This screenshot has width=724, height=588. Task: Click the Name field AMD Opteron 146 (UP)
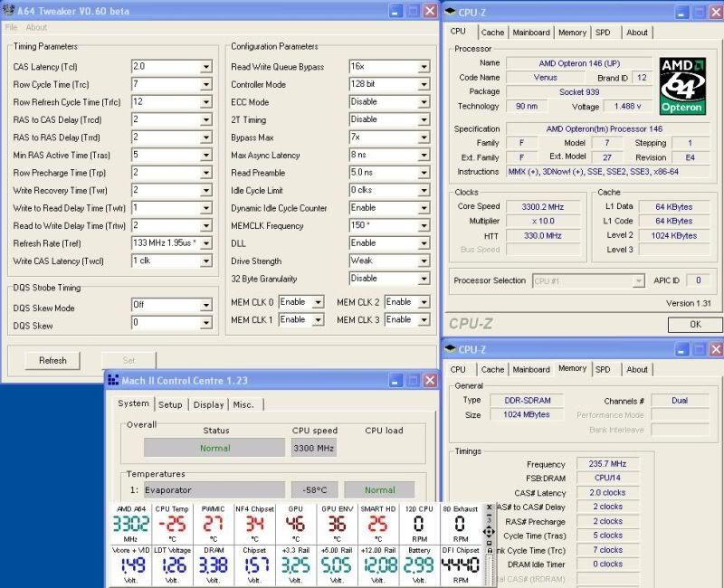(579, 63)
